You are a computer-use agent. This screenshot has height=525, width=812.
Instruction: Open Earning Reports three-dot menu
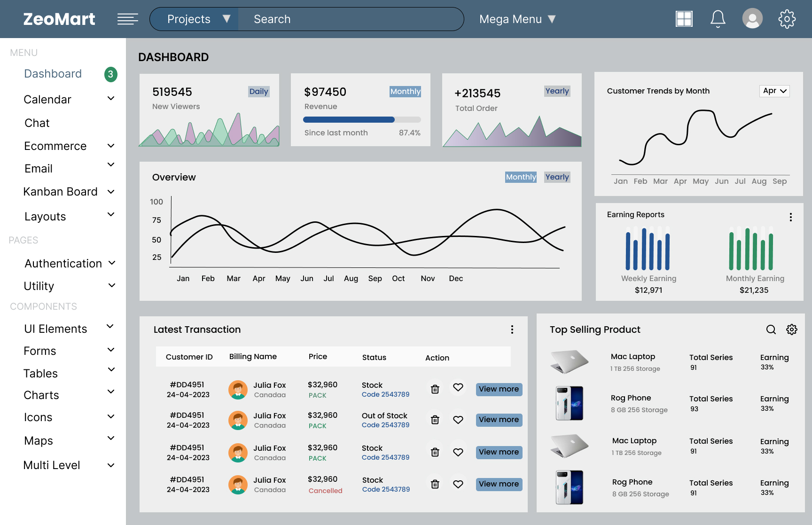tap(791, 217)
